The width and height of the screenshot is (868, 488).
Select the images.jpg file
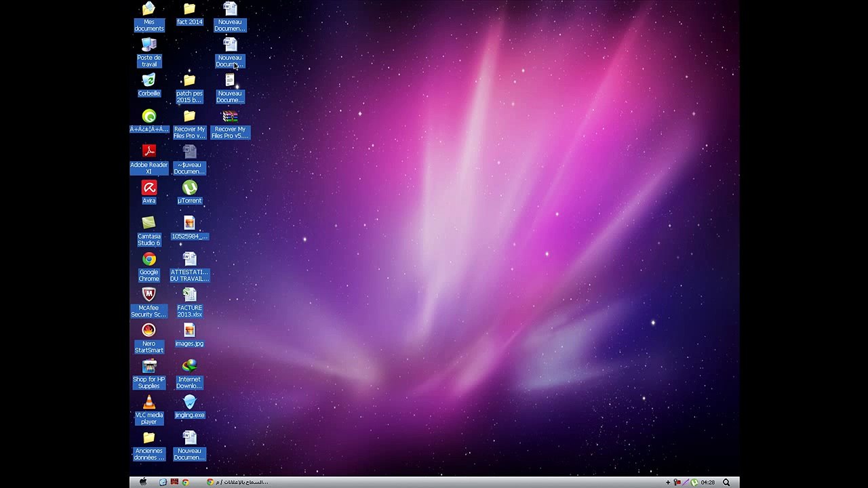coord(189,336)
